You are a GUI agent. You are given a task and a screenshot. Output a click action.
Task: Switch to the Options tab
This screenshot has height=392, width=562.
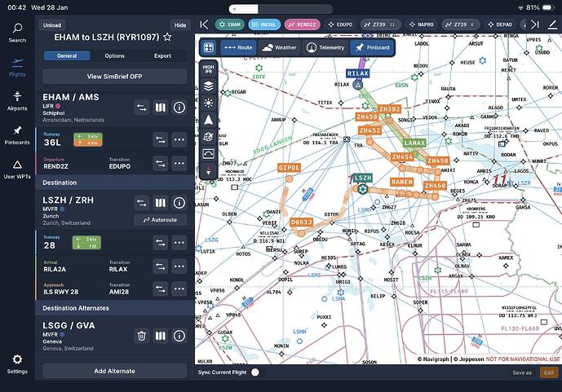tap(115, 56)
